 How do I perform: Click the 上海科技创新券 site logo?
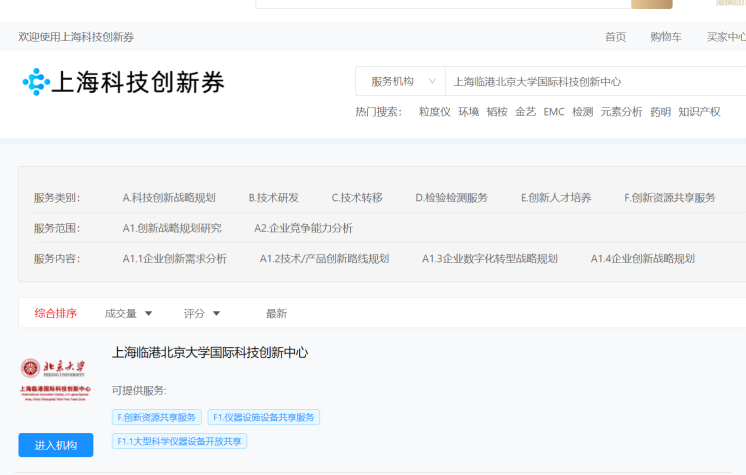(123, 82)
